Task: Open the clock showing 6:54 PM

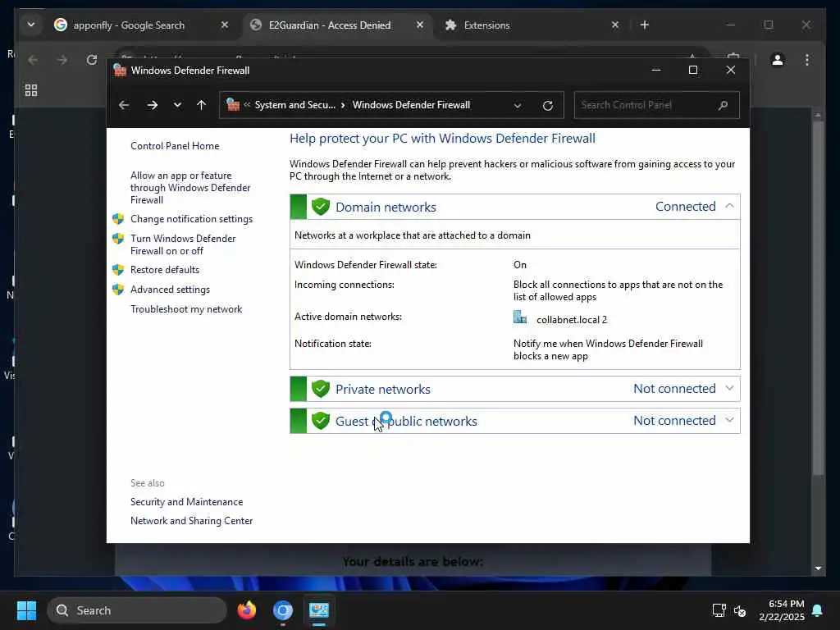Action: point(782,610)
